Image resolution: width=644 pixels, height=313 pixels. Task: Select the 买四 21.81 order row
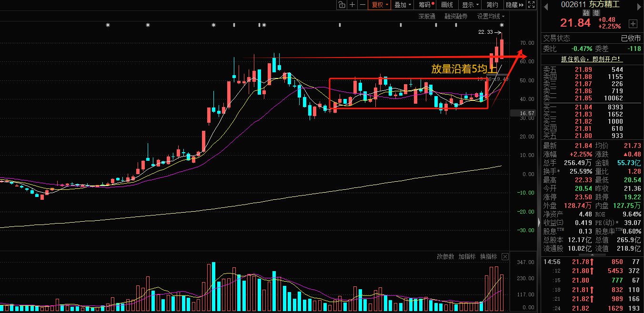click(592, 129)
